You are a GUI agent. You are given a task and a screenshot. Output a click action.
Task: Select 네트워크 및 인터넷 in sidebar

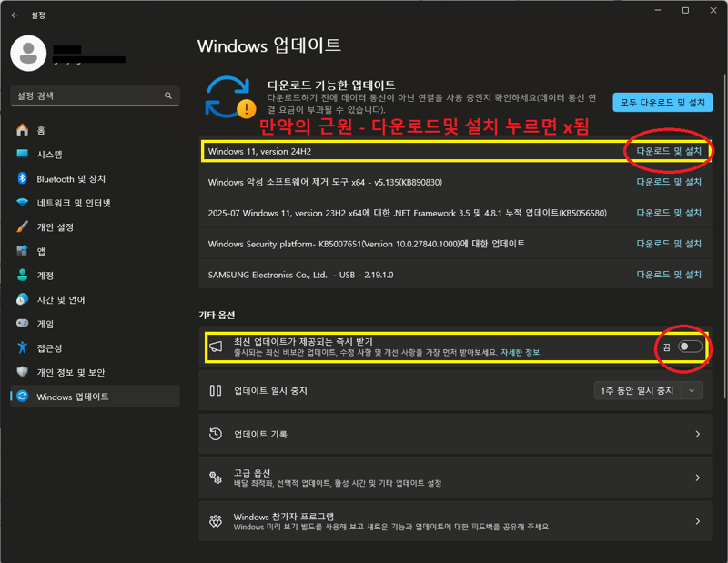(95, 202)
